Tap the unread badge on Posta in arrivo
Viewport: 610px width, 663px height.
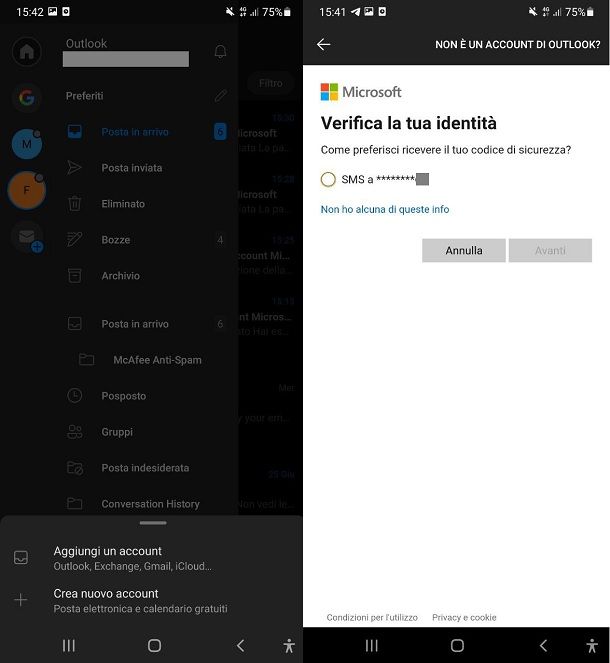pos(220,132)
